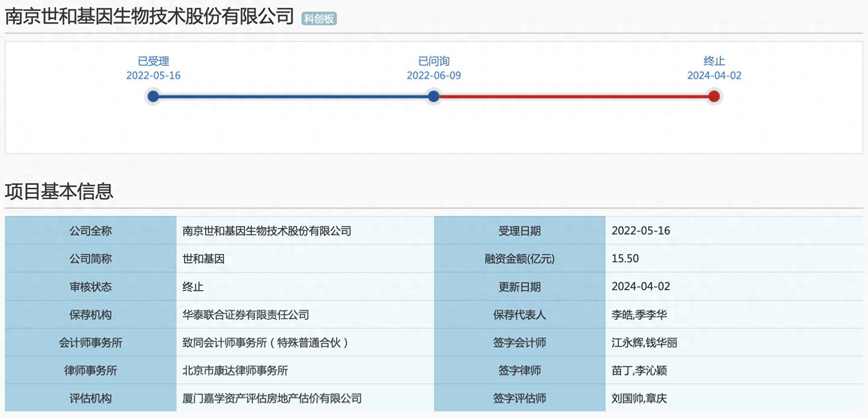Click the 致同会计师事务所 cell

click(x=265, y=342)
